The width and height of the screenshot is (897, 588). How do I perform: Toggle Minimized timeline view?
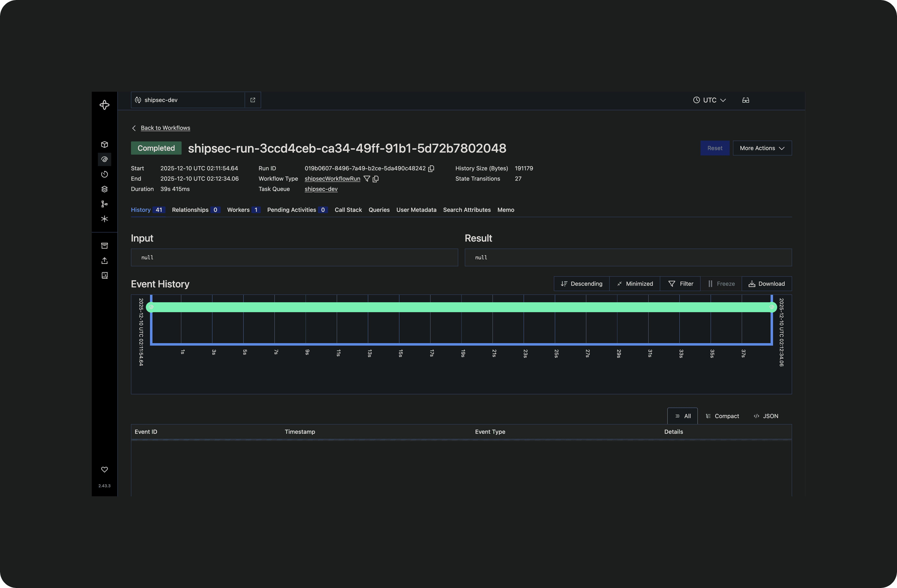coord(635,284)
